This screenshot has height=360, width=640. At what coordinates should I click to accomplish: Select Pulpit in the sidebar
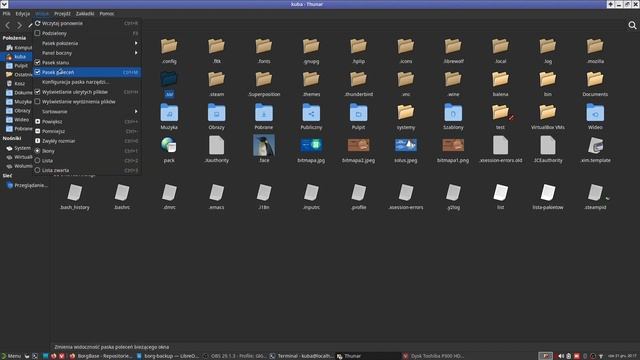click(18, 66)
